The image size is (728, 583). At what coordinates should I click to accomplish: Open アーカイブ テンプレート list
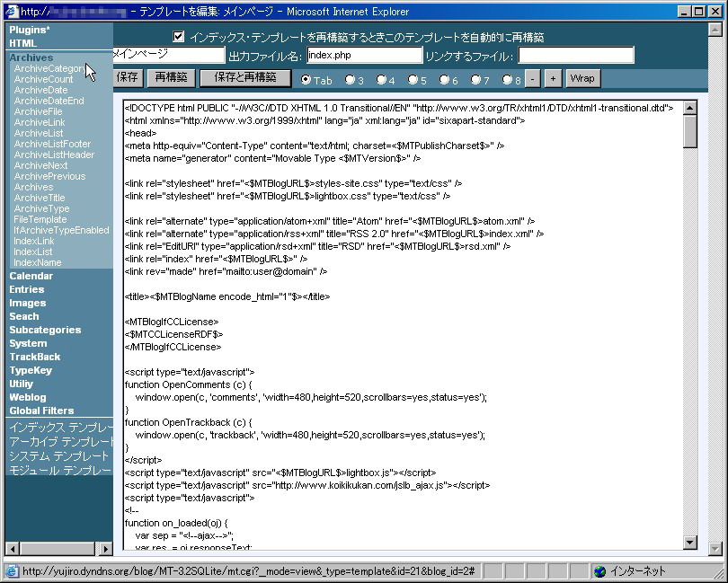pyautogui.click(x=61, y=441)
